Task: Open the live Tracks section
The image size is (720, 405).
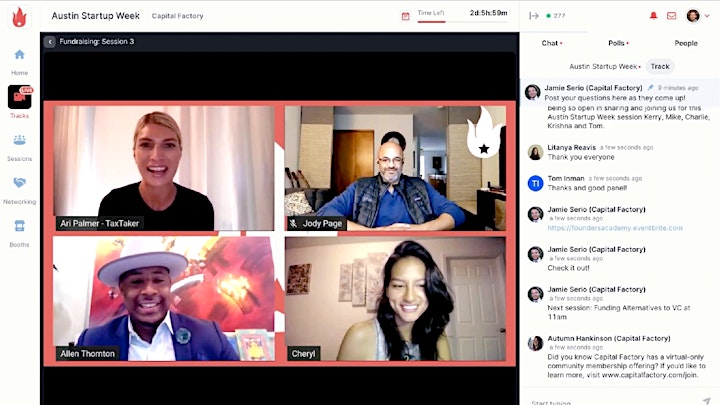Action: [19, 102]
